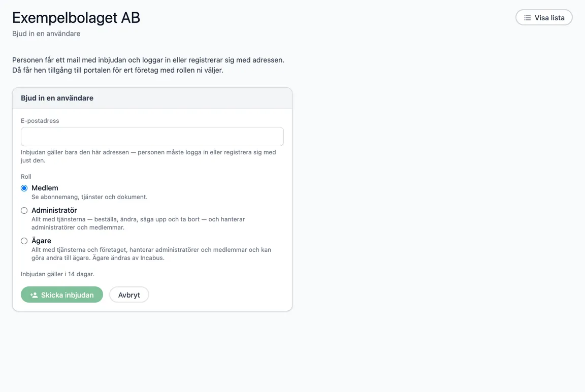Screen dimensions: 585x392
Task: Select the Ägare radio button
Action: (x=24, y=241)
